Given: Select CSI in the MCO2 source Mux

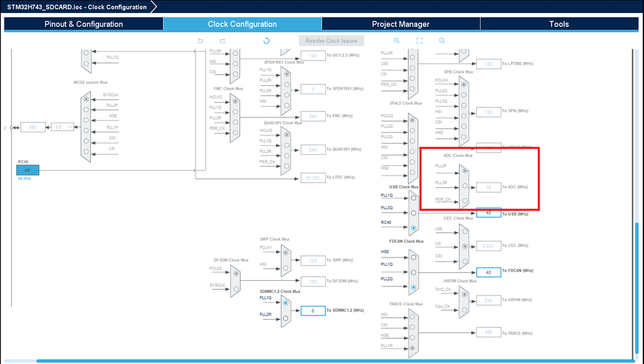Looking at the screenshot, I should pyautogui.click(x=86, y=141).
